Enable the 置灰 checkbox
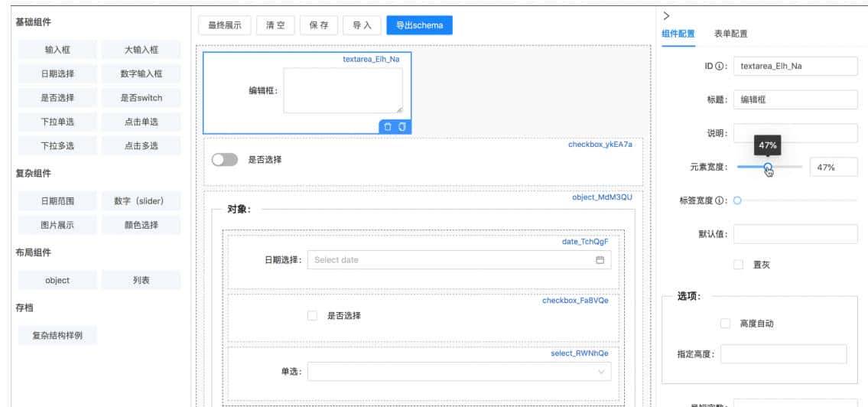The image size is (868, 407). [738, 265]
